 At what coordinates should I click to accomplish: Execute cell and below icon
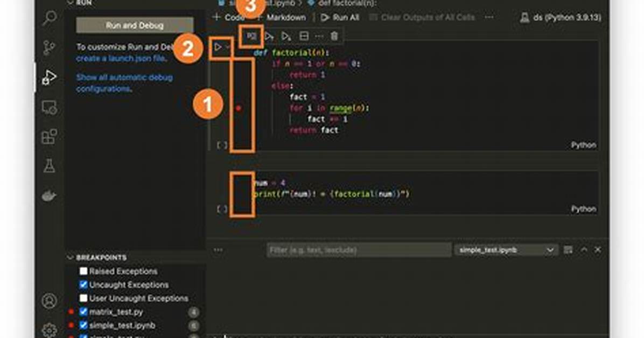pos(286,37)
